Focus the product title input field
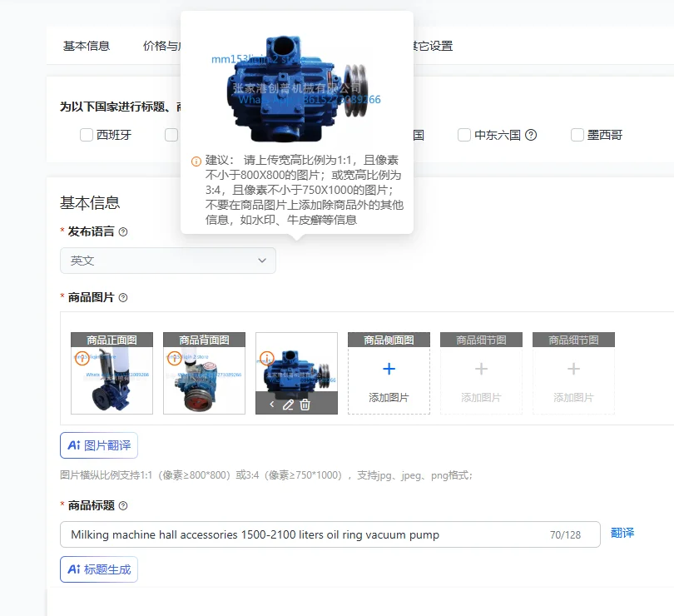This screenshot has height=616, width=674. coord(330,534)
